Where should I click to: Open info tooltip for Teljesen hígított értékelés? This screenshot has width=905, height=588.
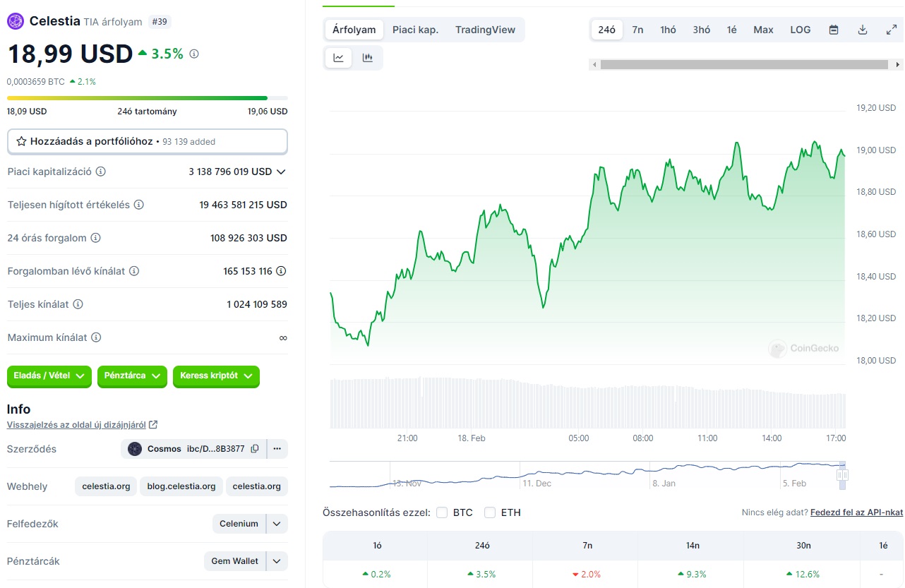[x=139, y=205]
